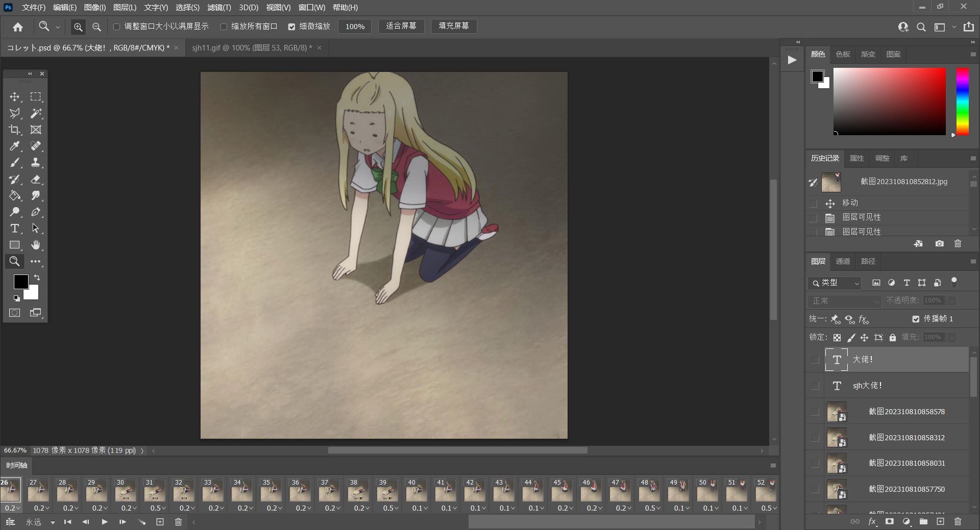This screenshot has width=980, height=530.
Task: Select the Clone Stamp tool
Action: [36, 163]
